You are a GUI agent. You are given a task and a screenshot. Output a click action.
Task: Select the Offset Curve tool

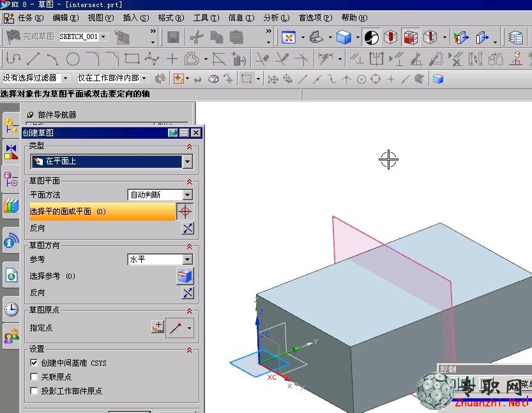click(x=192, y=59)
